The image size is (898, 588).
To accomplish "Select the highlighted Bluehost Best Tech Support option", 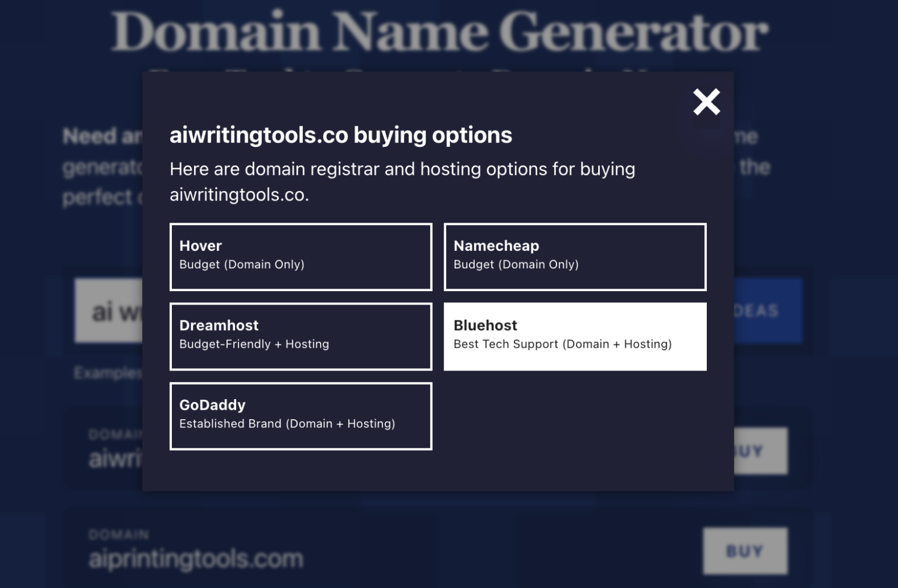I will coord(575,336).
